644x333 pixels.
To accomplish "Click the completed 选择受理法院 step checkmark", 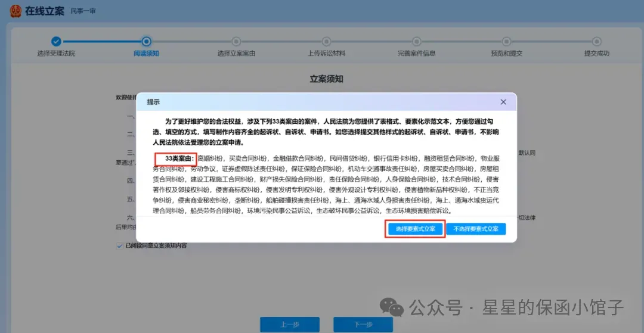I will tap(56, 41).
